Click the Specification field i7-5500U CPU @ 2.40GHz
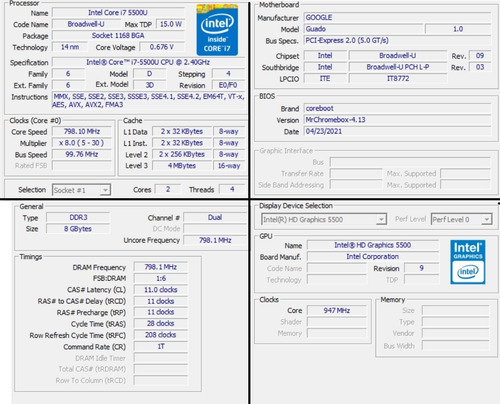This screenshot has width=500, height=404. pos(148,62)
